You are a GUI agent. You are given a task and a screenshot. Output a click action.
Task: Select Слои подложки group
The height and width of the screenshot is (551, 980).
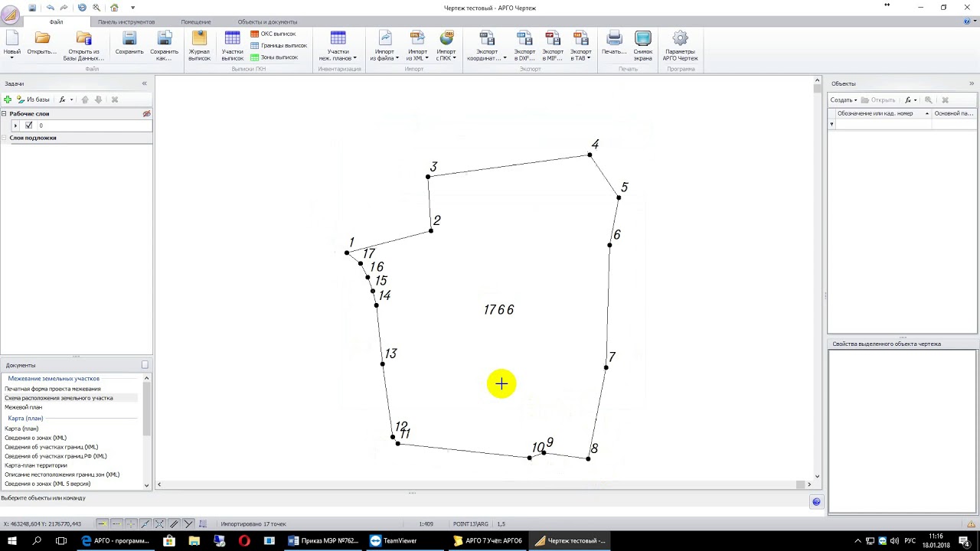point(33,138)
